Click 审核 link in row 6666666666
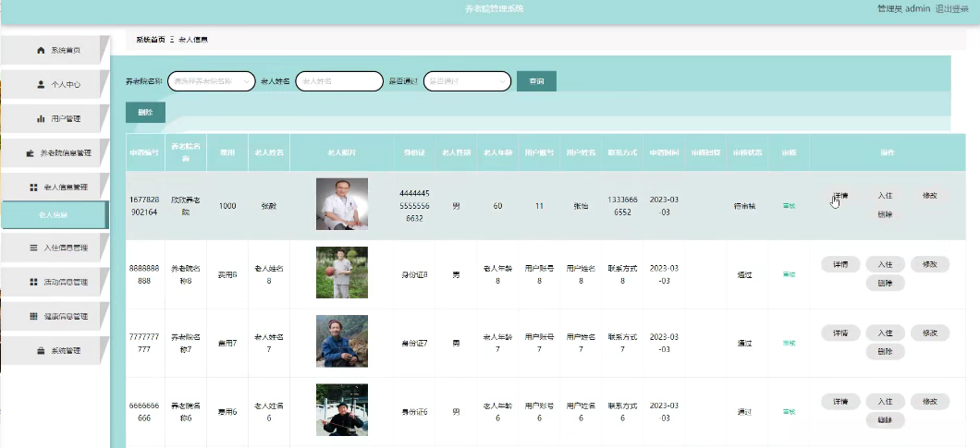The width and height of the screenshot is (980, 448). [x=789, y=412]
